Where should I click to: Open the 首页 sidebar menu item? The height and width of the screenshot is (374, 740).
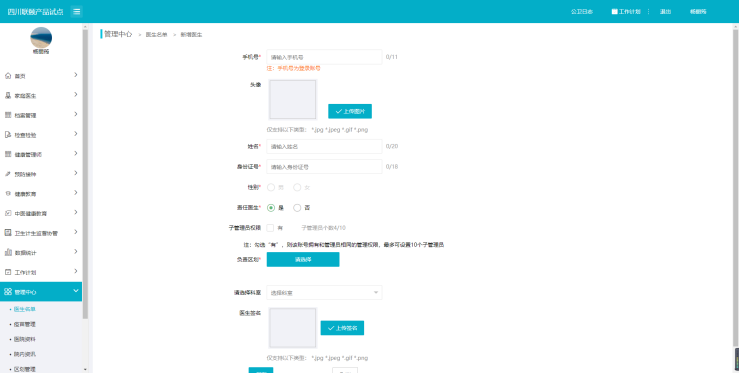pyautogui.click(x=41, y=76)
